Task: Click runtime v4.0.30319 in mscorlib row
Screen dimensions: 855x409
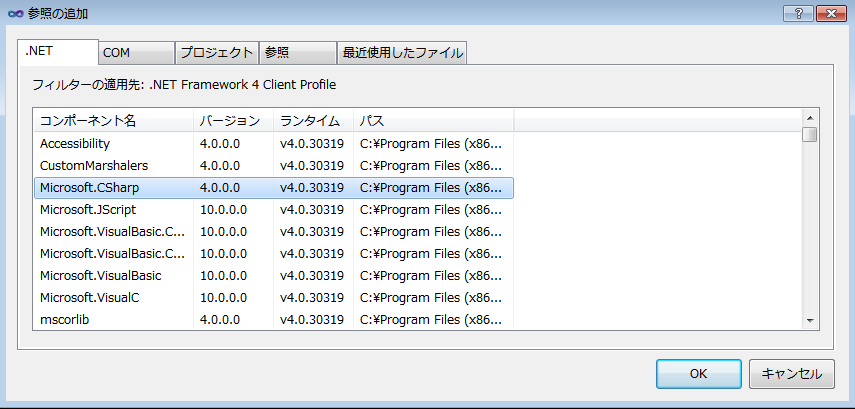Action: 312,320
